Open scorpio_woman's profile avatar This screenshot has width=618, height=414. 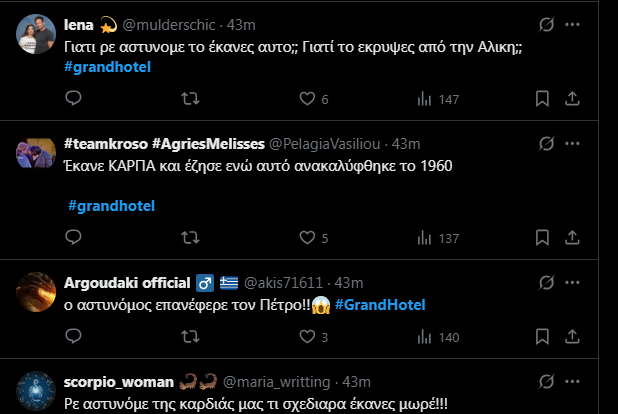pyautogui.click(x=36, y=392)
